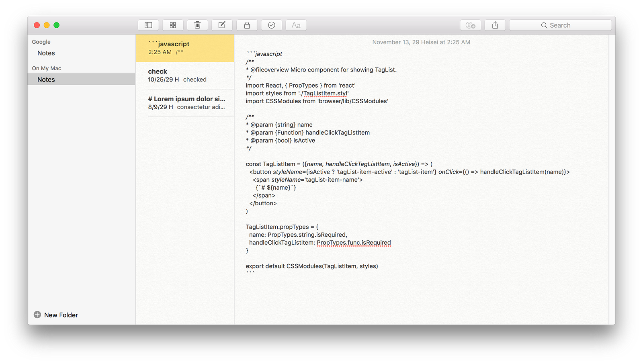Click the plus icon beside New Folder
The width and height of the screenshot is (643, 364).
[x=37, y=315]
